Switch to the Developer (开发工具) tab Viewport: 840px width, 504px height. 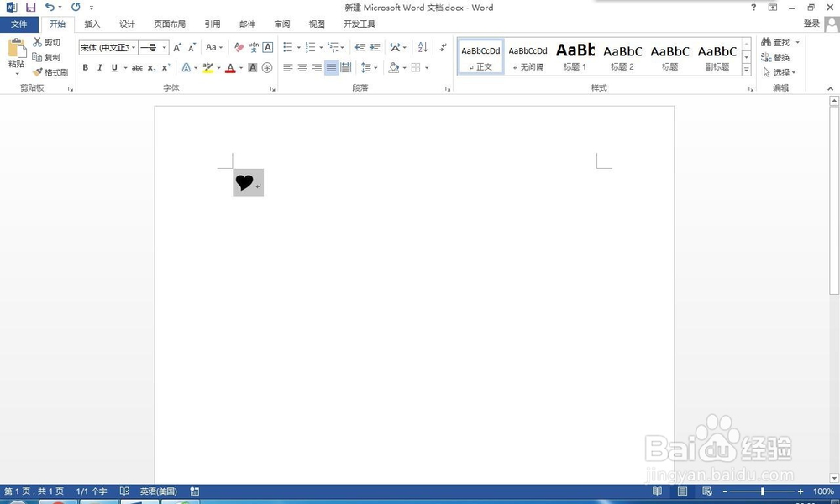360,24
